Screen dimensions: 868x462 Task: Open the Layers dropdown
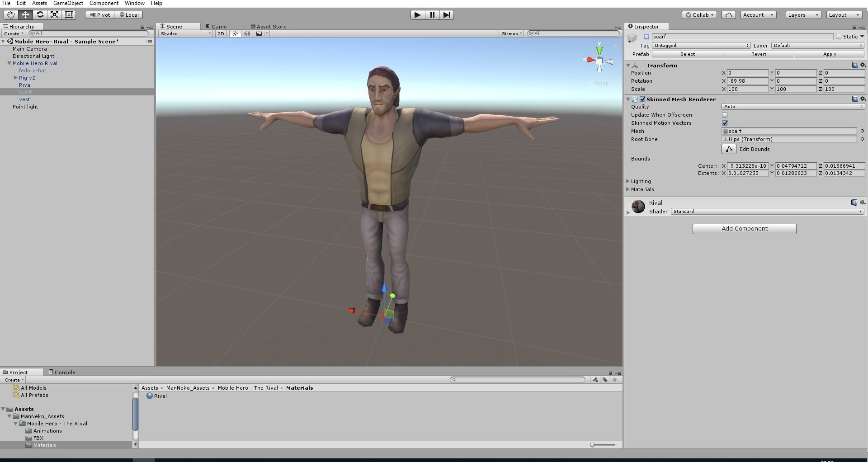pos(803,15)
